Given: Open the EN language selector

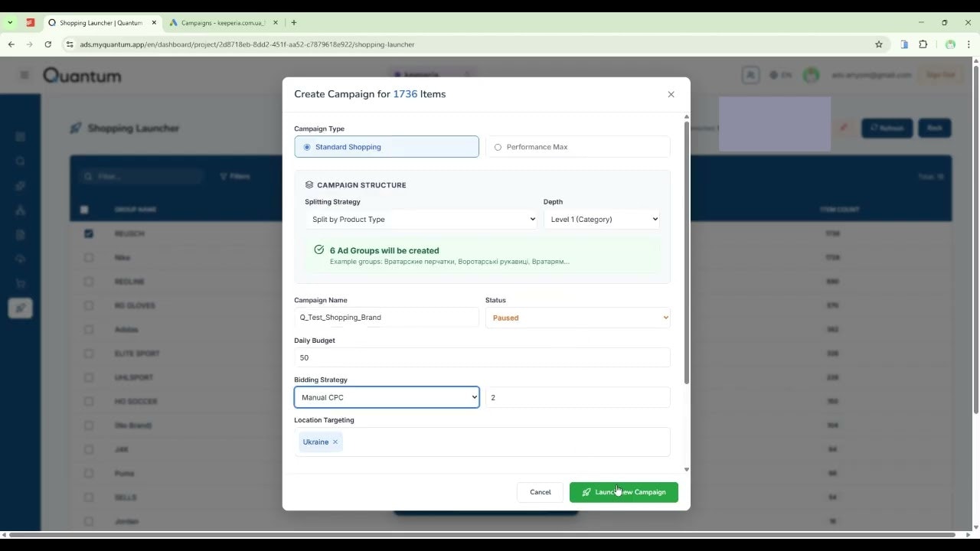Looking at the screenshot, I should click(x=781, y=75).
